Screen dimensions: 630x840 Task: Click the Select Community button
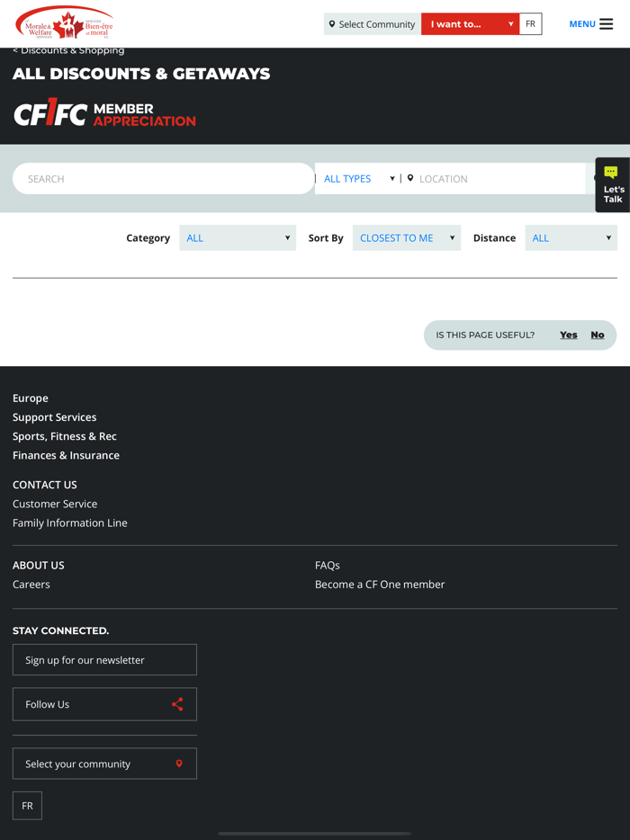[373, 24]
